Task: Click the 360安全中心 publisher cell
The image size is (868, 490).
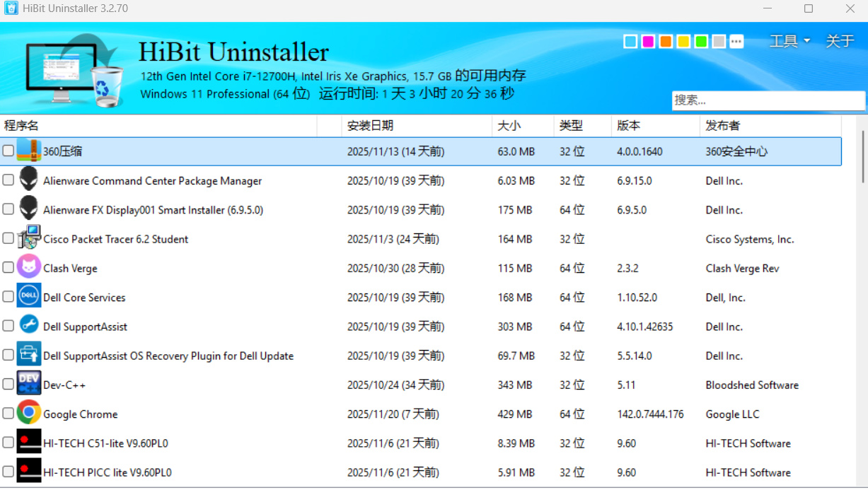Action: click(736, 151)
